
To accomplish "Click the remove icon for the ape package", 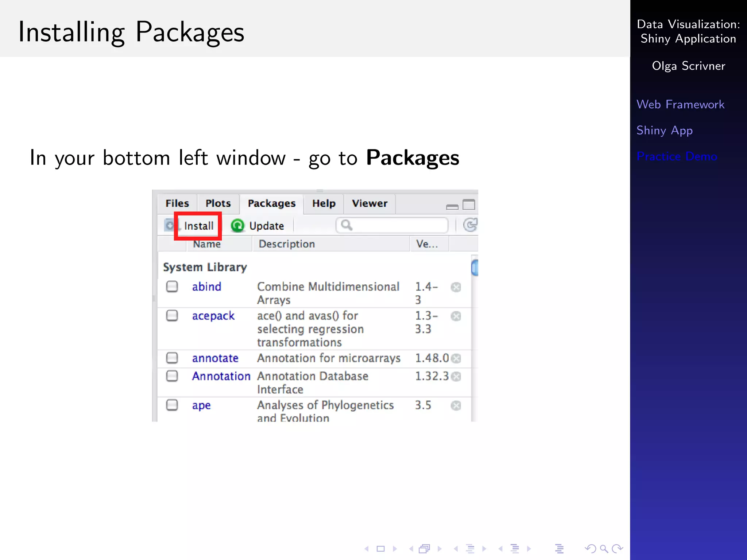I will (456, 405).
